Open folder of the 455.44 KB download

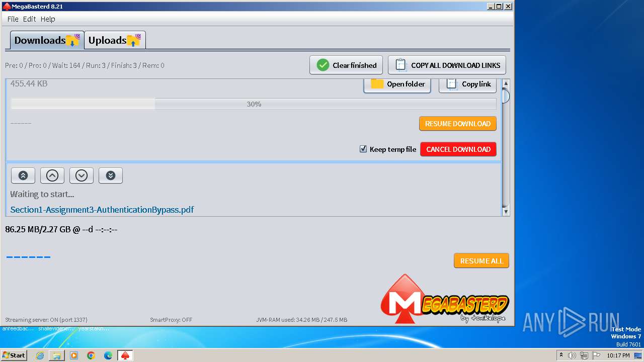coord(397,84)
